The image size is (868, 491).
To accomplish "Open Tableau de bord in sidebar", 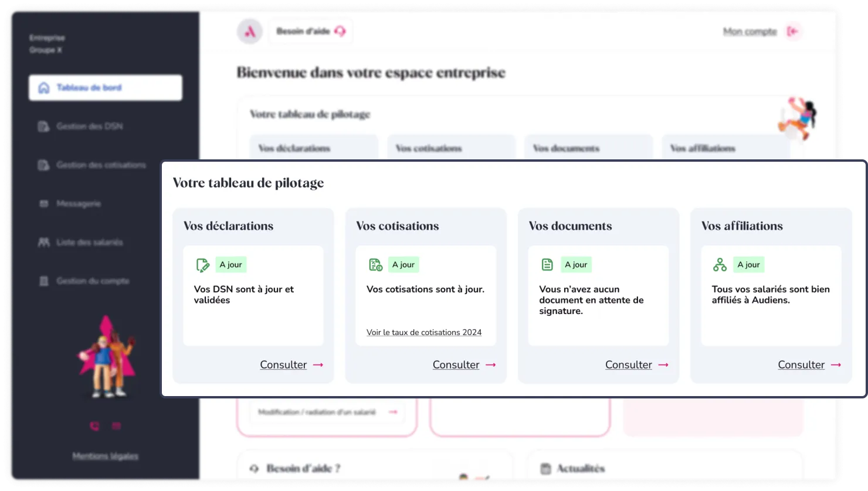I will [x=105, y=88].
